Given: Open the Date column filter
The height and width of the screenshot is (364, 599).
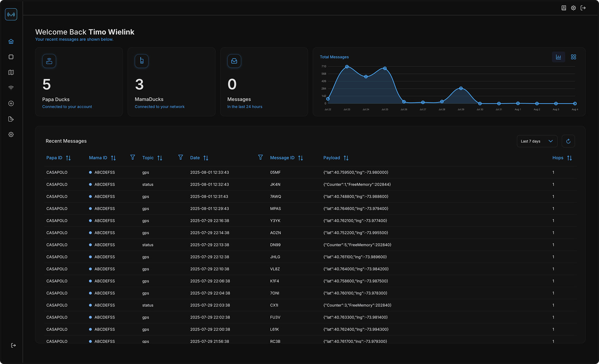Looking at the screenshot, I should 261,157.
